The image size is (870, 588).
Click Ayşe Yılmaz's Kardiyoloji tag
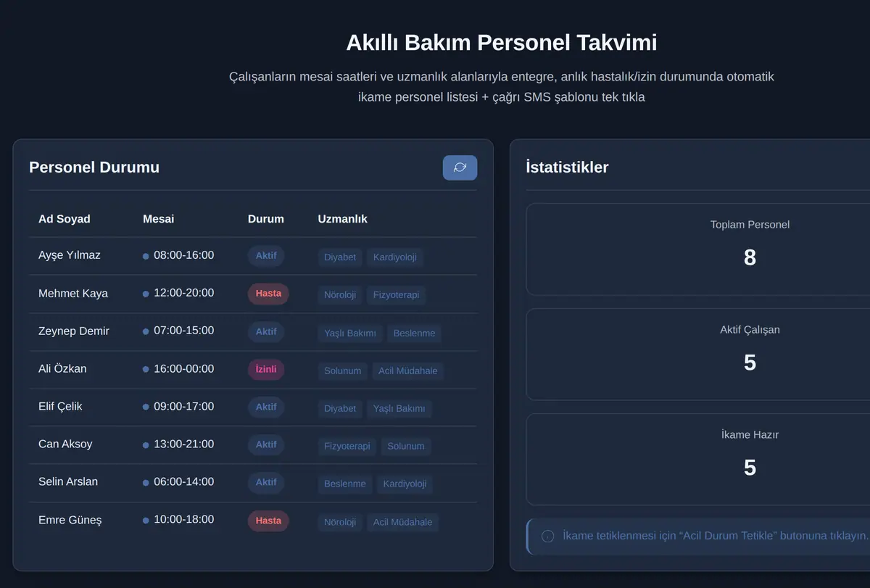395,257
